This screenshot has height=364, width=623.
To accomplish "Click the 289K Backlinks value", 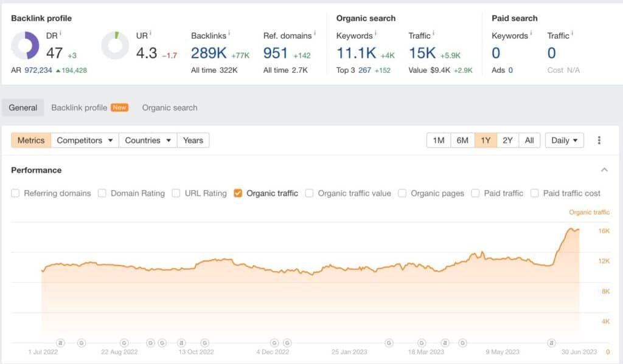I will (209, 53).
